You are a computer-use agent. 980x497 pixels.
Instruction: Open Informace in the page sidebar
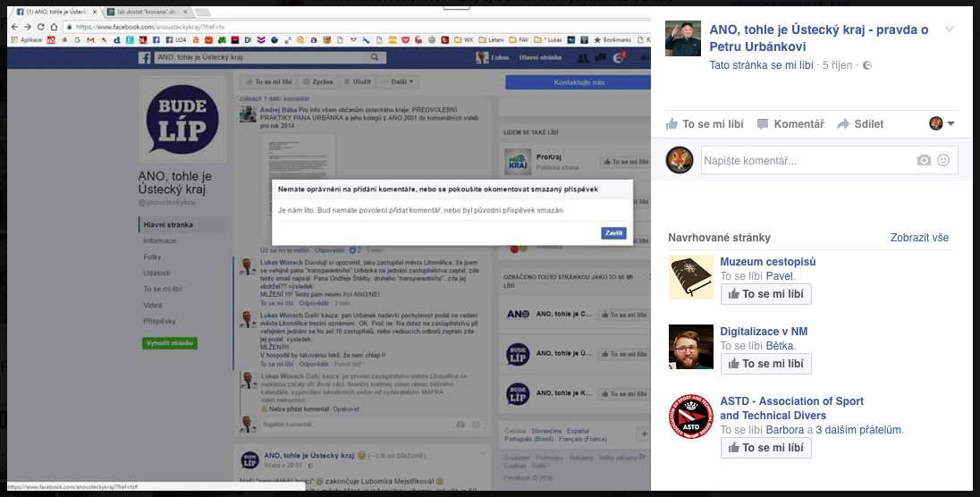tap(160, 241)
